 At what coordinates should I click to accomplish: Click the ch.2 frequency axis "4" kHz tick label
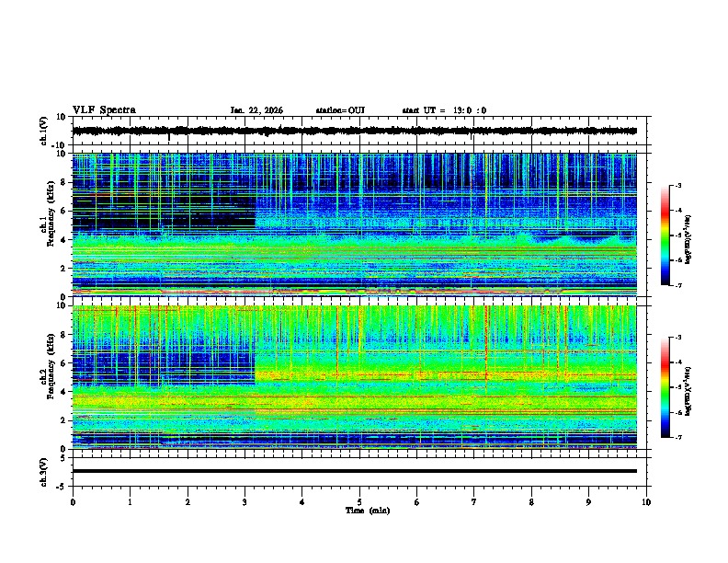(63, 392)
